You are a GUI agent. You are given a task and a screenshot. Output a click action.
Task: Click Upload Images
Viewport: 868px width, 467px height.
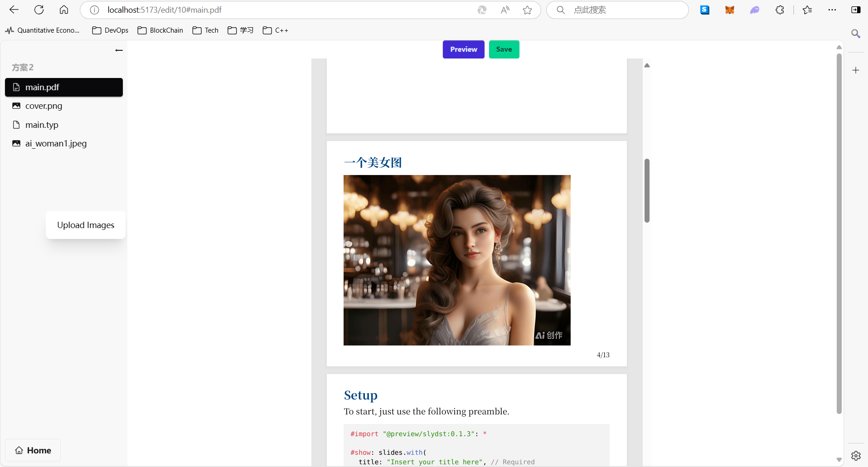pyautogui.click(x=85, y=225)
